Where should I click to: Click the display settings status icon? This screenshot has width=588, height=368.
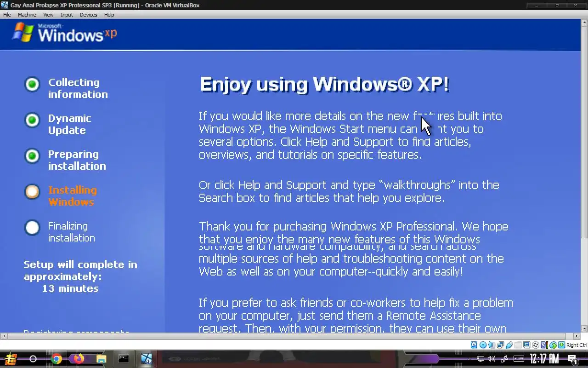coord(527,345)
